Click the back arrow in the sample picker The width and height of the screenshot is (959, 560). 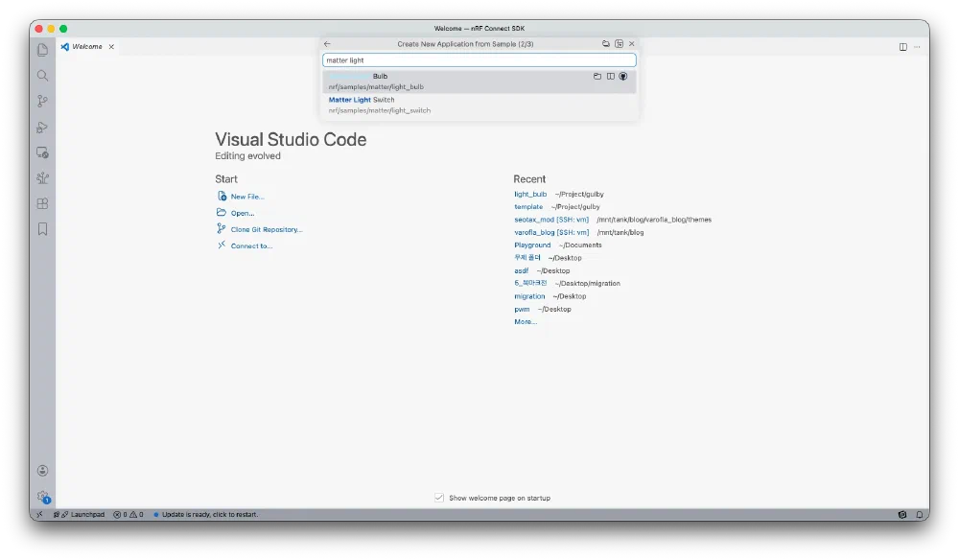[327, 44]
